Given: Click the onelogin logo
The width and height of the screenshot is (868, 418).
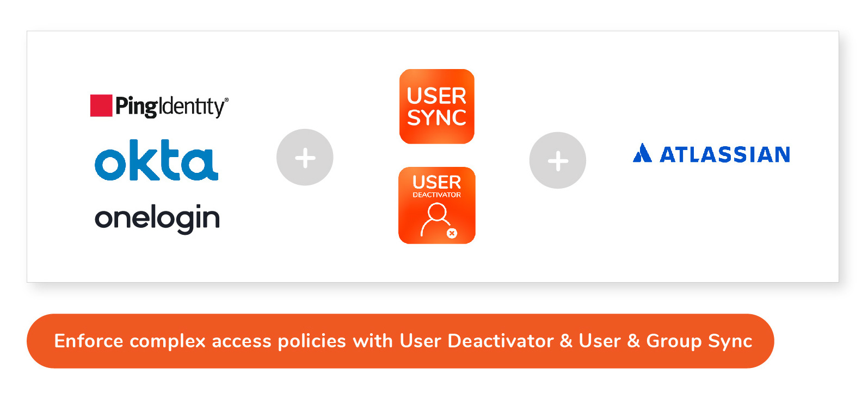Looking at the screenshot, I should tap(157, 219).
